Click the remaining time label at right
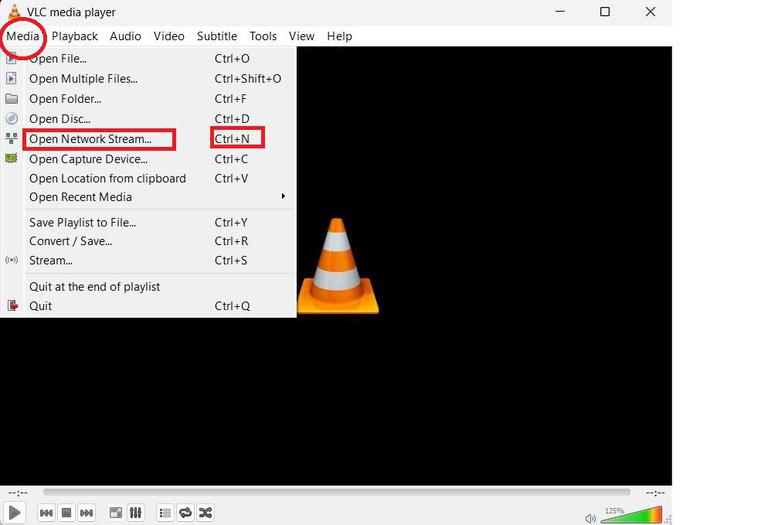 point(655,493)
